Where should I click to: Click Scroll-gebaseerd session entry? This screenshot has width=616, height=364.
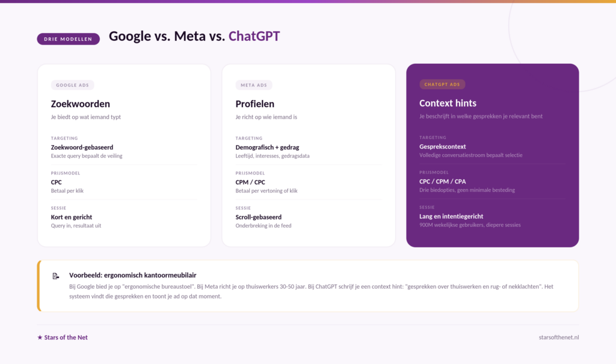(259, 217)
